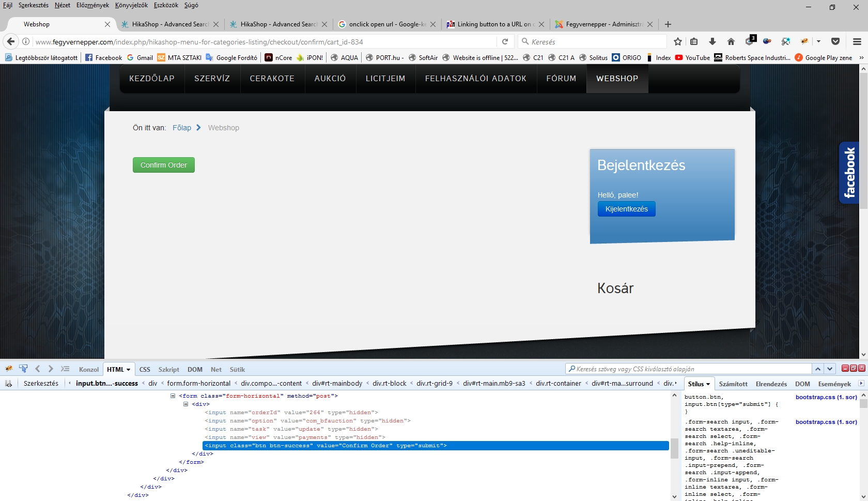Click the green Confirm Order button

pyautogui.click(x=164, y=165)
